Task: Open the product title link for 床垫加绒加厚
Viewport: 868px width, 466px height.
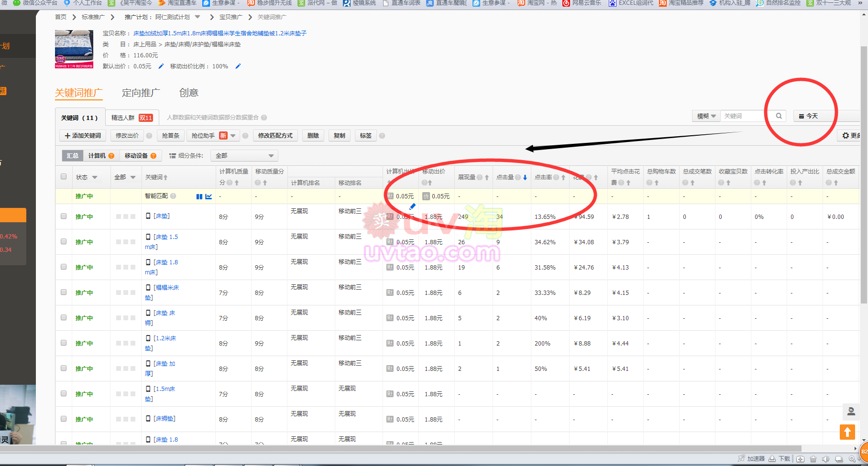Action: [220, 33]
